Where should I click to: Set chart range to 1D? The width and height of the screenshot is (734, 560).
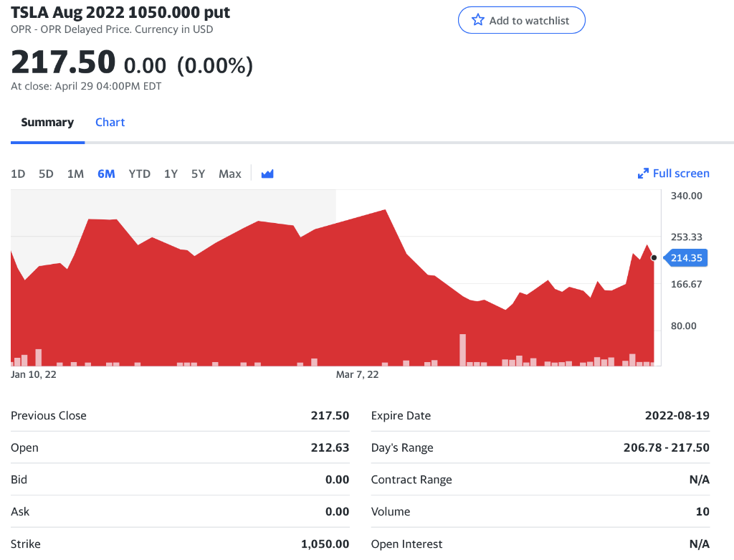coord(18,174)
